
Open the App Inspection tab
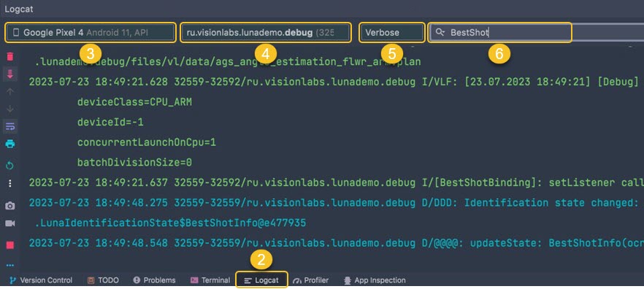(x=374, y=280)
